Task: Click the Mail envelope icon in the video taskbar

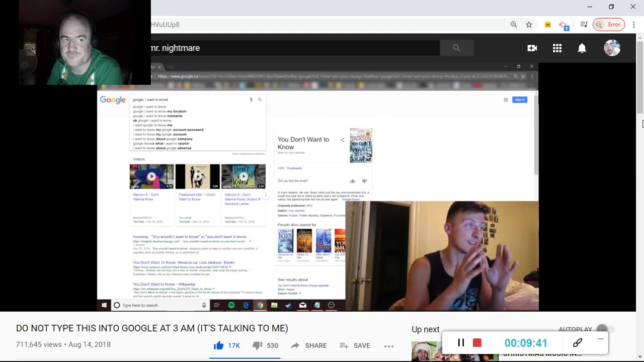Action: click(x=303, y=305)
